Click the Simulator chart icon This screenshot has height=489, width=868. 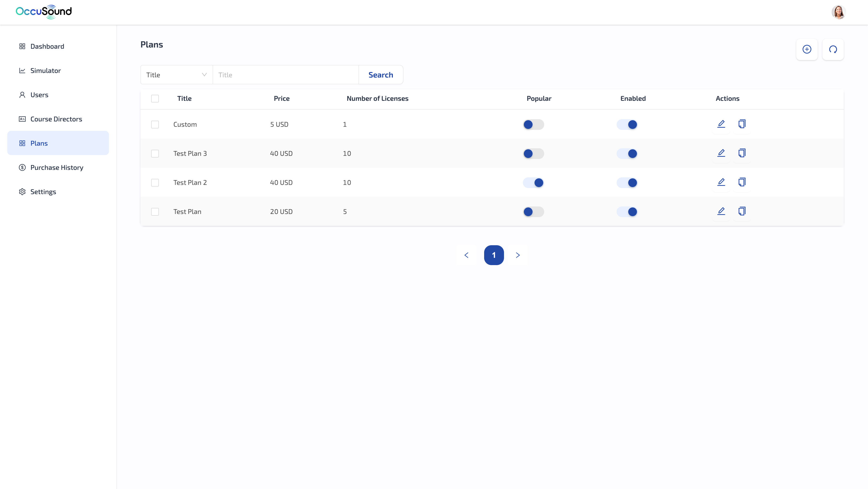point(22,71)
